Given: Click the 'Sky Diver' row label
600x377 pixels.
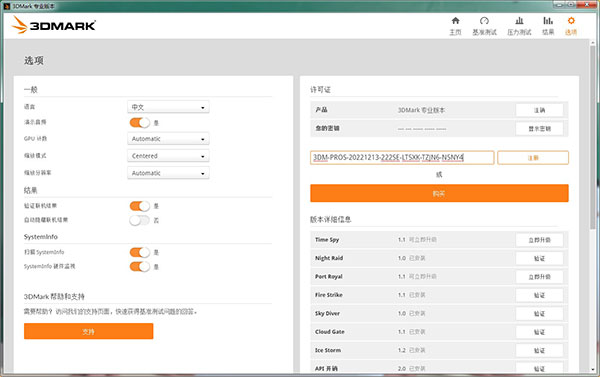Looking at the screenshot, I should click(327, 313).
